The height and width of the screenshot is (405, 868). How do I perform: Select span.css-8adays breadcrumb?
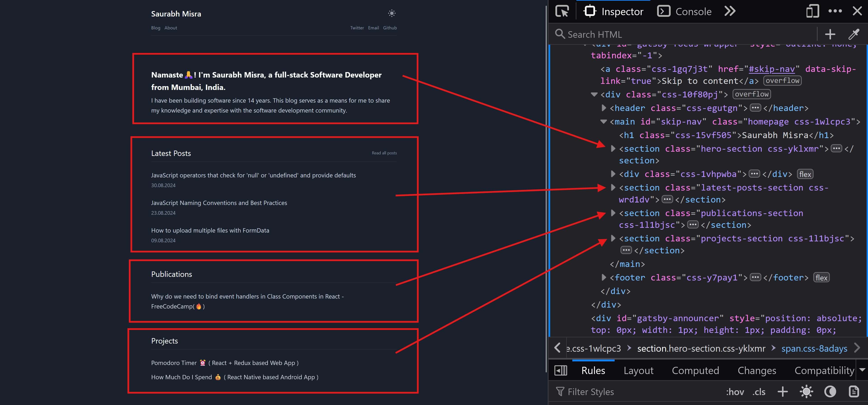coord(814,348)
